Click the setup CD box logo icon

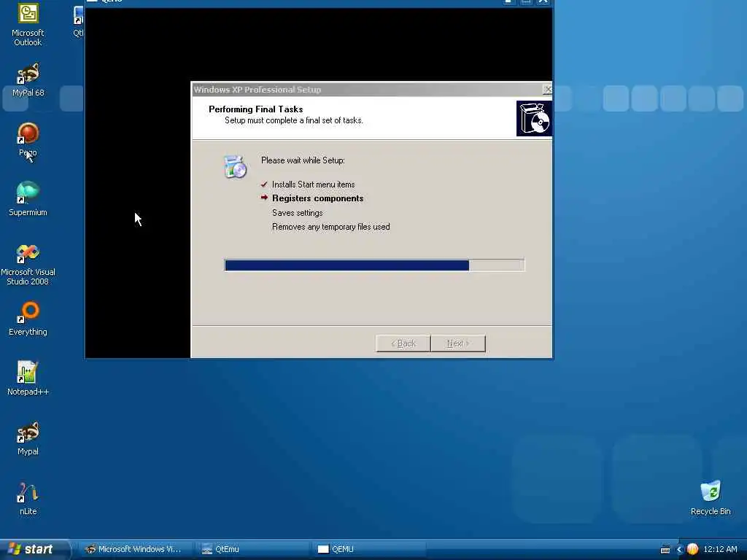tap(534, 118)
